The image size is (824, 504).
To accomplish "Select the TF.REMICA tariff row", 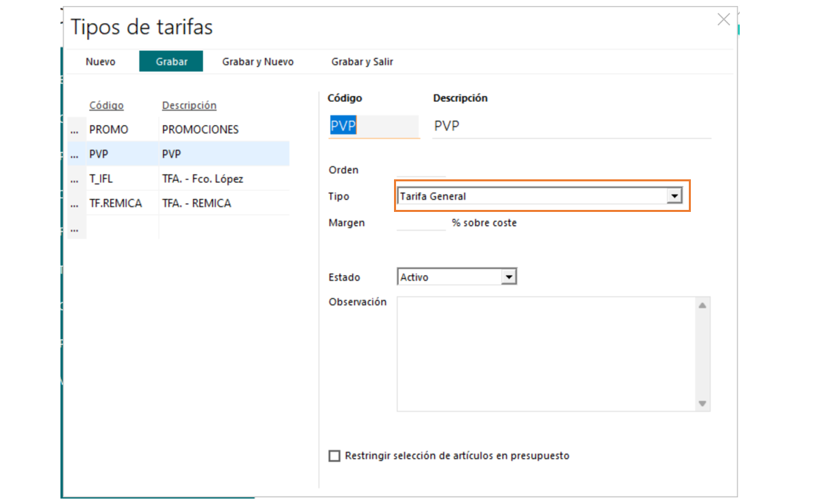I will [x=115, y=203].
